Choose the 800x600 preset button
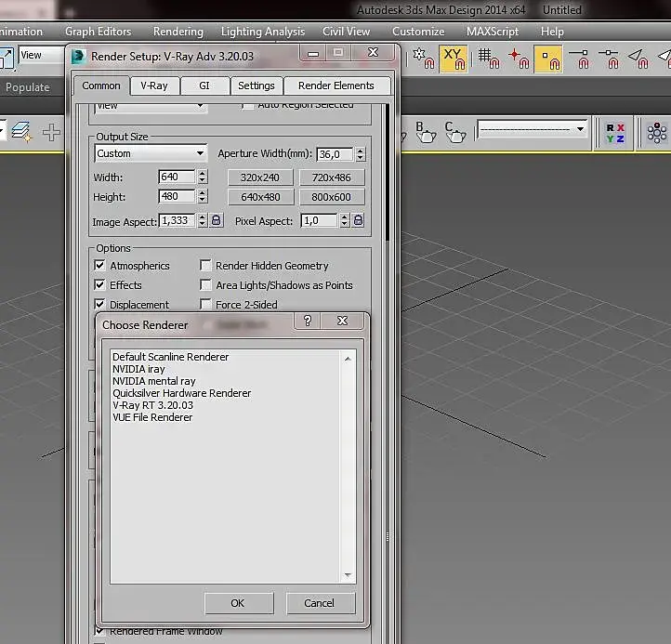The height and width of the screenshot is (644, 671). tap(331, 197)
